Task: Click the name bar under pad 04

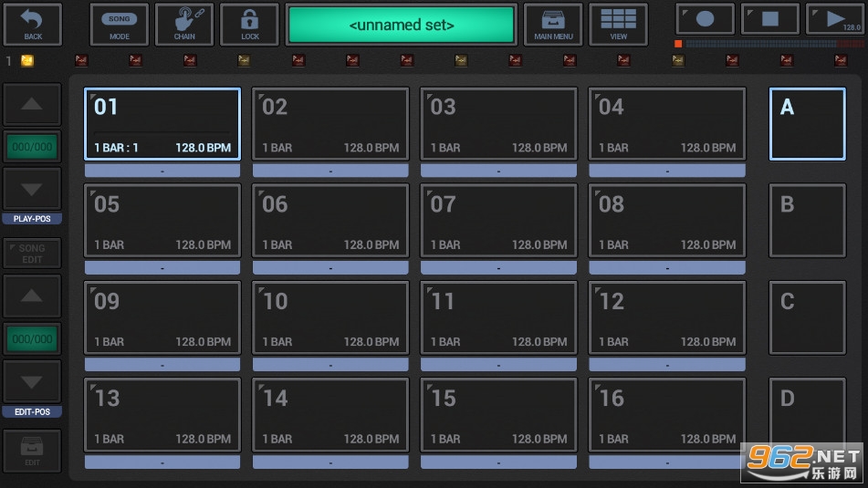Action: point(667,171)
